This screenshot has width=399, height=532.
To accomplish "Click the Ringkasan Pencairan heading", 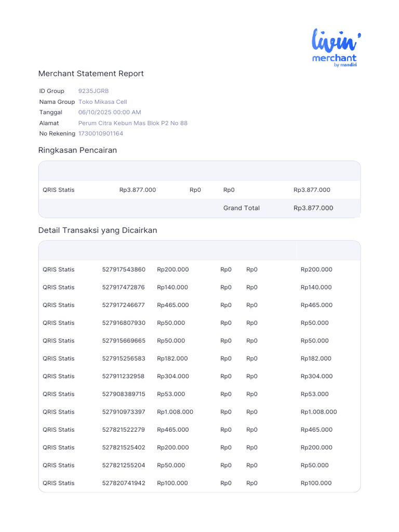I will point(77,150).
